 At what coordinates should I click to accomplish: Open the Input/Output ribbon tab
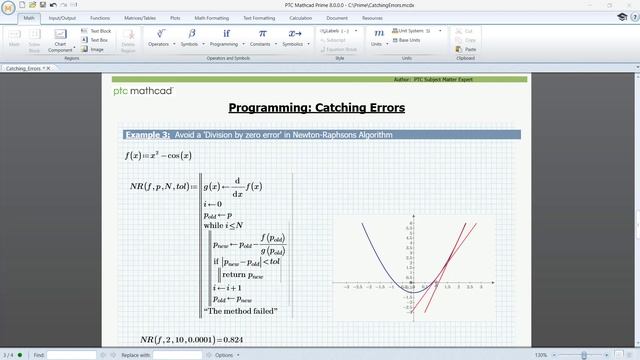[x=62, y=18]
